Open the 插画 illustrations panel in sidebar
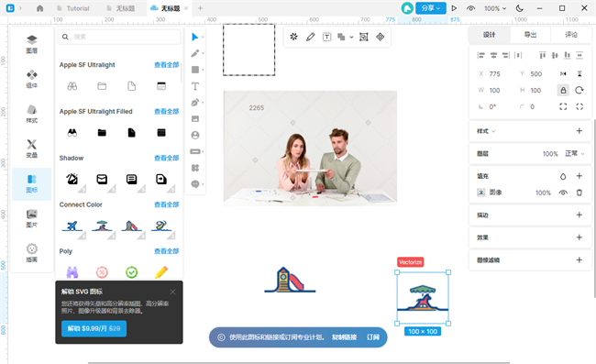The width and height of the screenshot is (596, 364). coord(31,253)
